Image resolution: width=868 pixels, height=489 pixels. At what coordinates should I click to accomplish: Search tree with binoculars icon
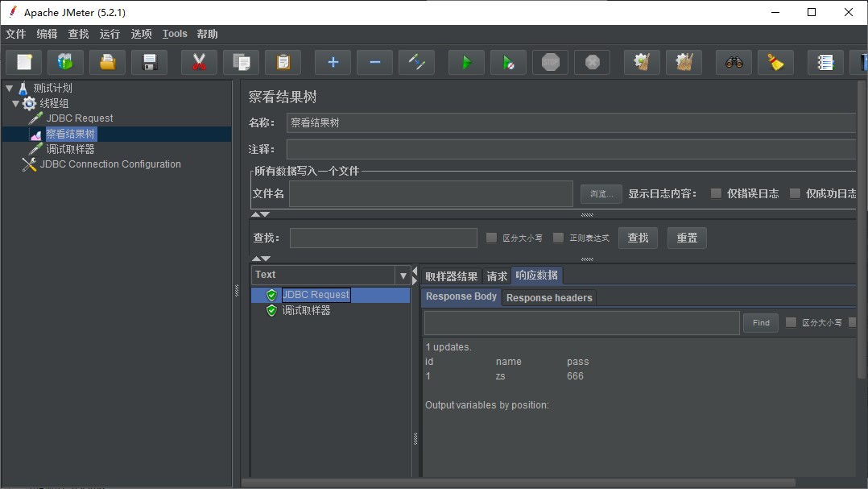tap(734, 62)
